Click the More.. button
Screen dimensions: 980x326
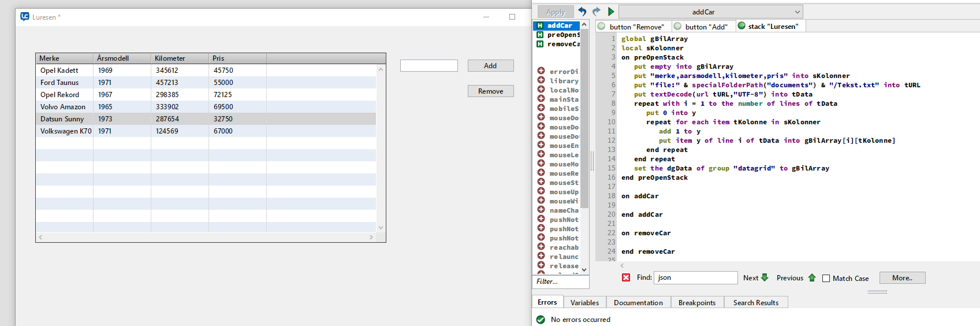[x=902, y=277]
